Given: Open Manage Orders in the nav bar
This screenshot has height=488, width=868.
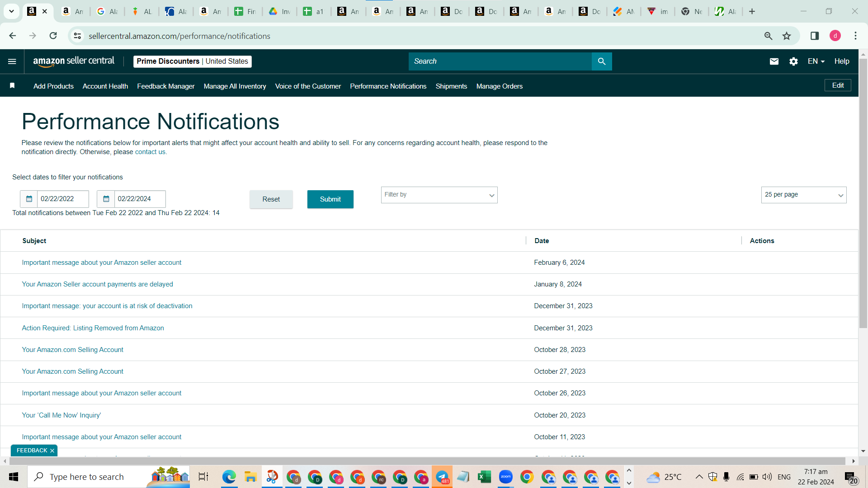Looking at the screenshot, I should click(x=499, y=86).
